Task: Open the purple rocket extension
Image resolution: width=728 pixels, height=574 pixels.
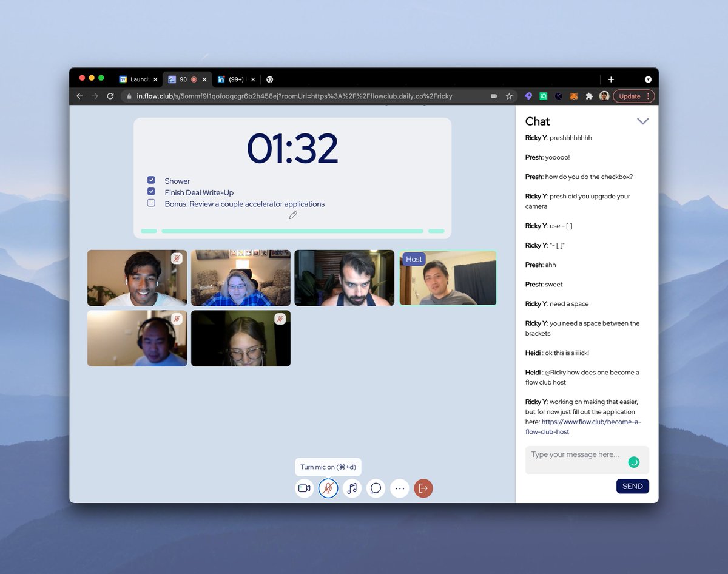Action: pos(528,96)
